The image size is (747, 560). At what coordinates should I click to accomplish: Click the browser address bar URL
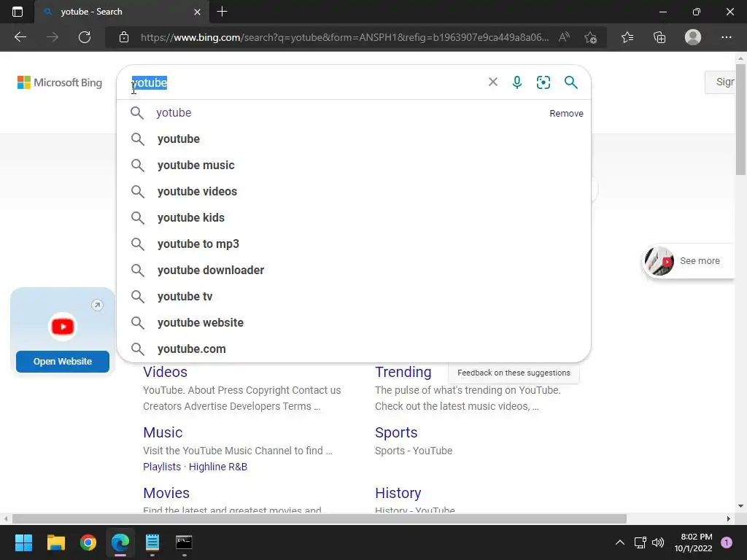[344, 37]
